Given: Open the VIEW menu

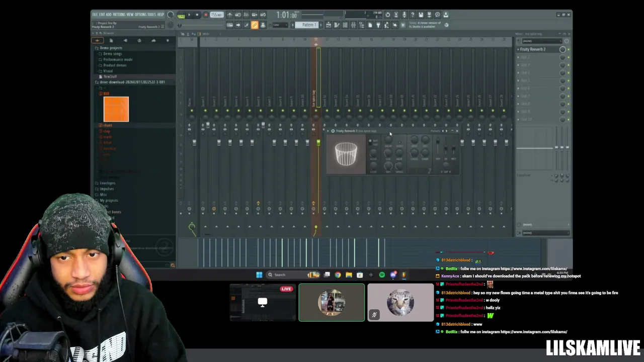Looking at the screenshot, I should 130,15.
